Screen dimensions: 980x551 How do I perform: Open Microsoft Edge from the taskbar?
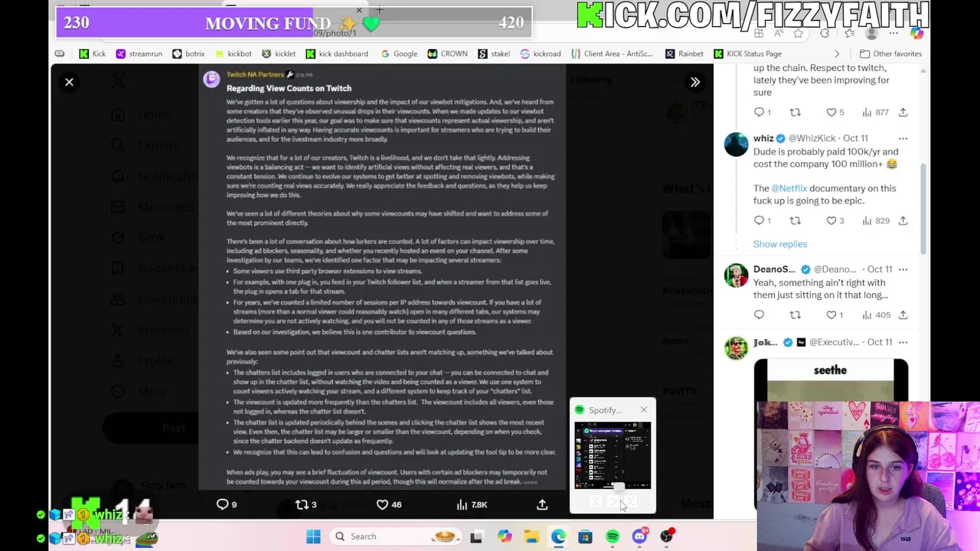click(558, 536)
